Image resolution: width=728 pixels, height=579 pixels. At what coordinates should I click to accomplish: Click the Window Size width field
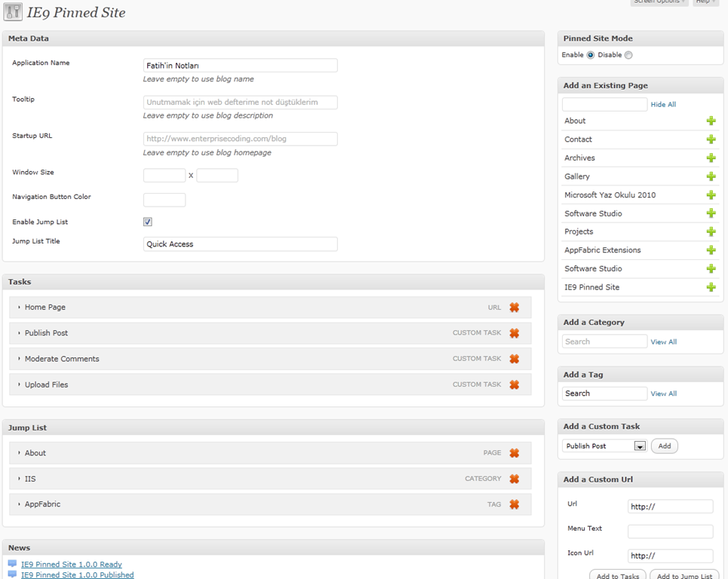(164, 176)
